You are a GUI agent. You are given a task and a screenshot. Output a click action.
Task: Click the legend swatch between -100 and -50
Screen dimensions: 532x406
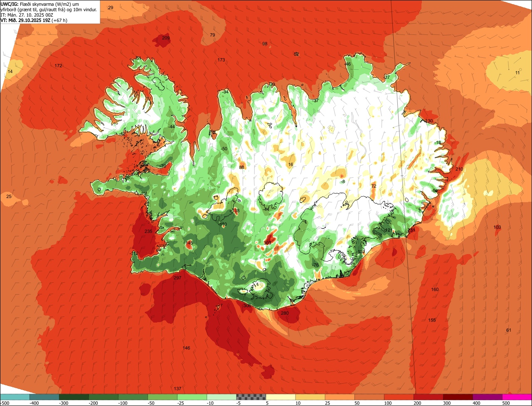(133, 397)
